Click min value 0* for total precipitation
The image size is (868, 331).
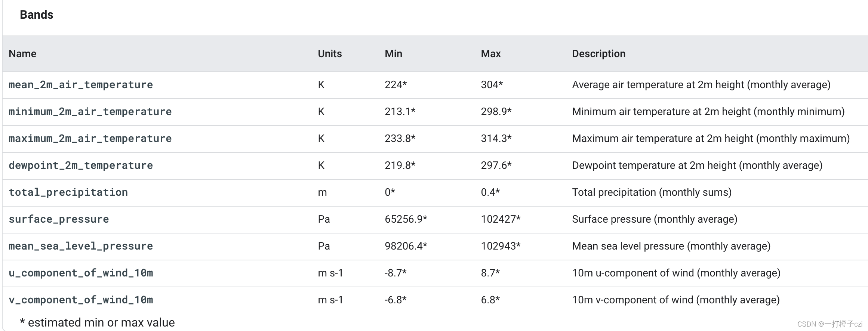(390, 192)
